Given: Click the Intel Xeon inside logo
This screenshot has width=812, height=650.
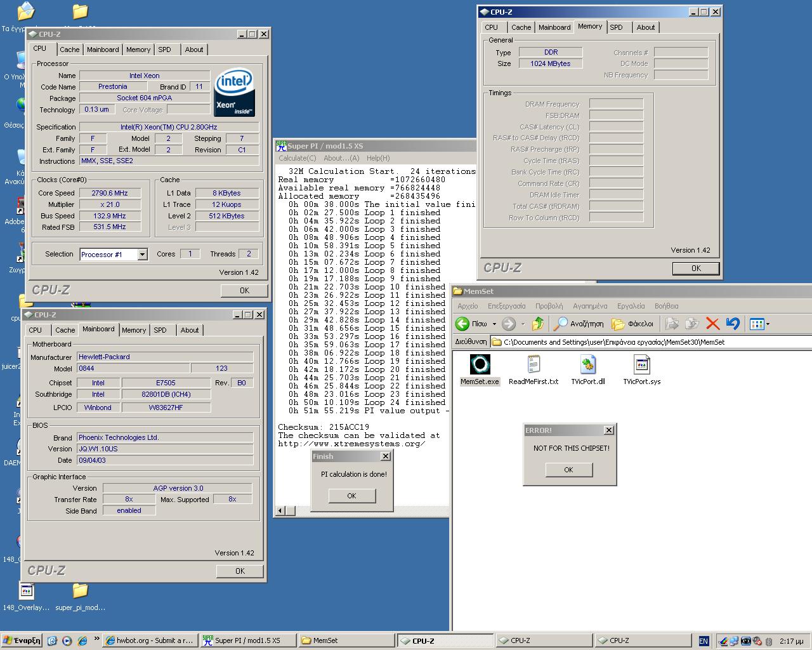Looking at the screenshot, I should pyautogui.click(x=235, y=93).
